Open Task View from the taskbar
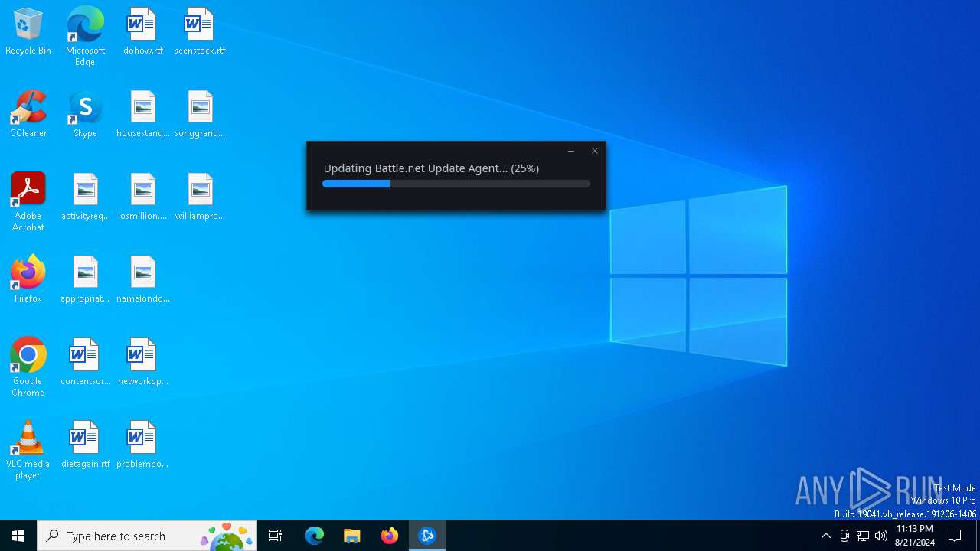The height and width of the screenshot is (551, 980). point(276,536)
